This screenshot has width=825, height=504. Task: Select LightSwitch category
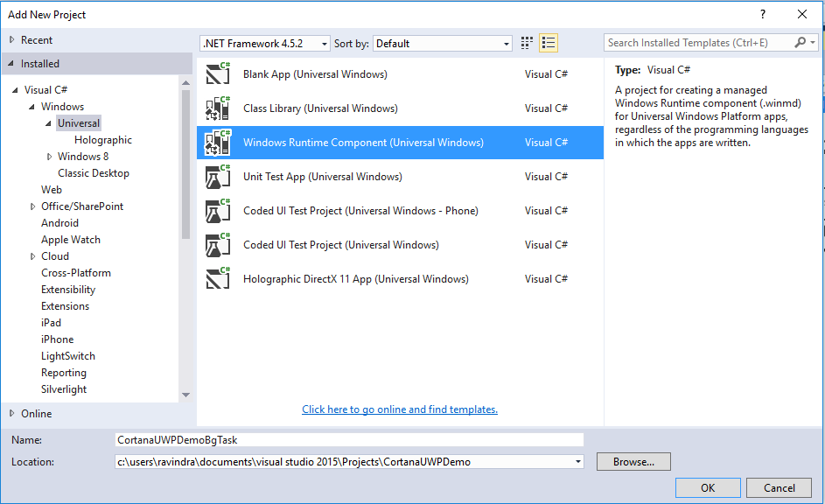coord(68,356)
